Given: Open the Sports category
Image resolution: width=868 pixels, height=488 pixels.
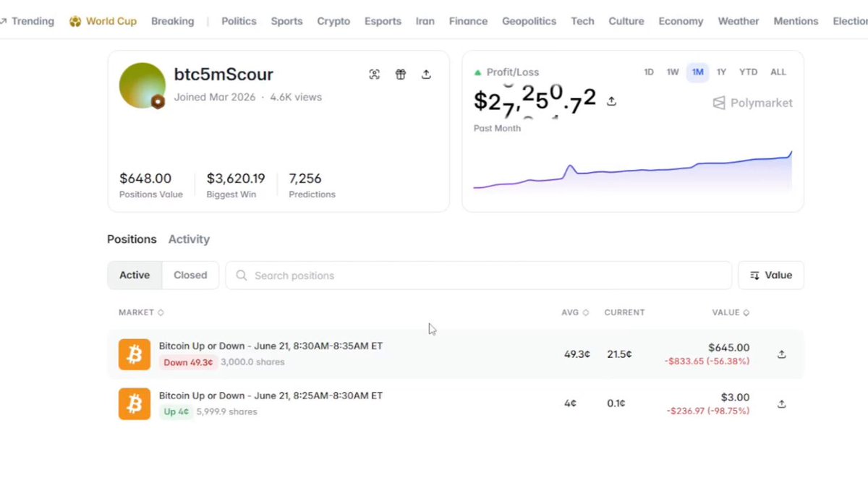Looking at the screenshot, I should click(286, 21).
